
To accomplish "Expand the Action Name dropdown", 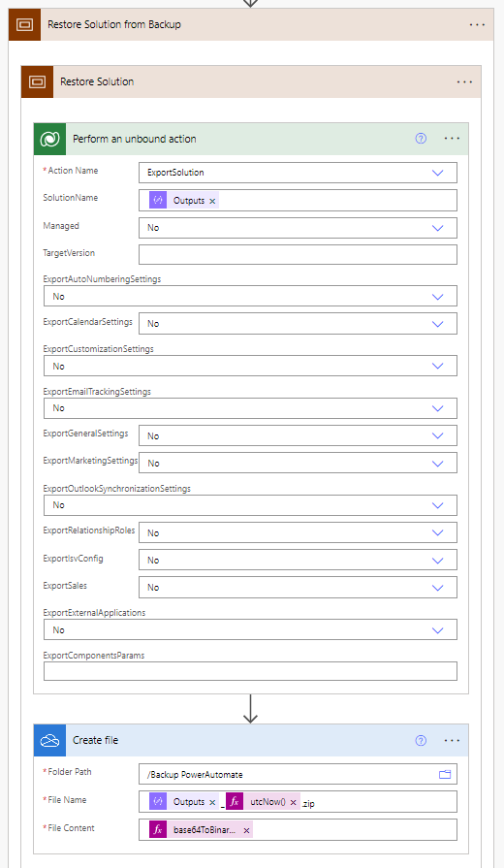I will (438, 173).
